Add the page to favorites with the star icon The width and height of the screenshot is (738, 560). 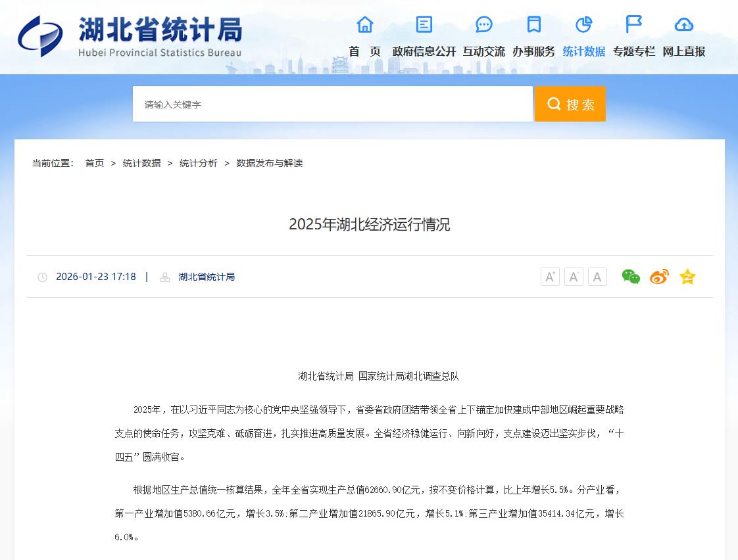687,277
